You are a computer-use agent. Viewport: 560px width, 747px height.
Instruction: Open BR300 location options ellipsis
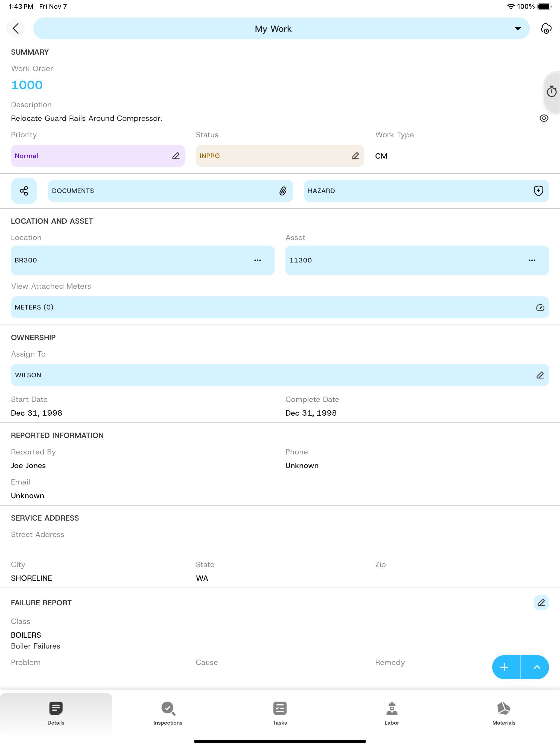pyautogui.click(x=257, y=260)
